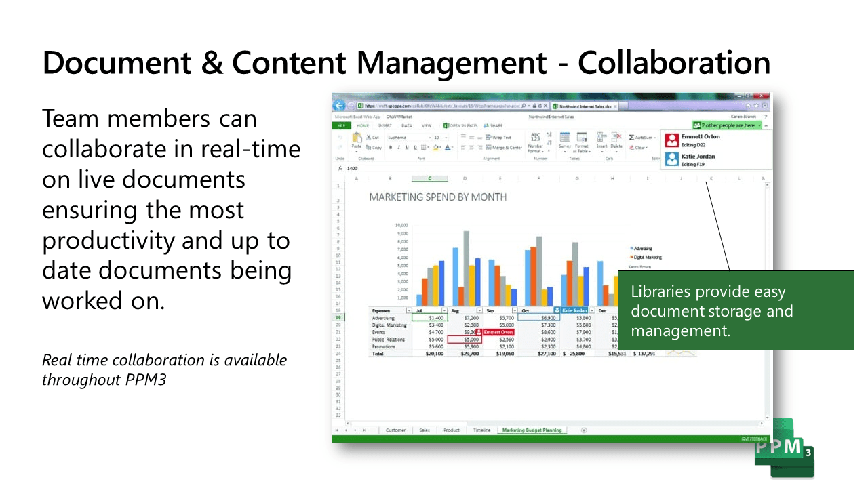Click the browser back arrow button
The width and height of the screenshot is (868, 488).
[x=339, y=106]
